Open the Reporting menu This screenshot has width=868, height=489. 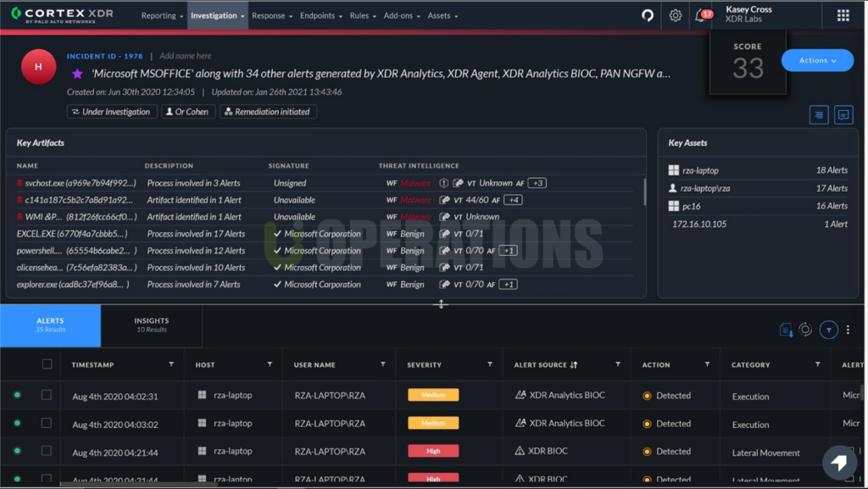(x=162, y=15)
